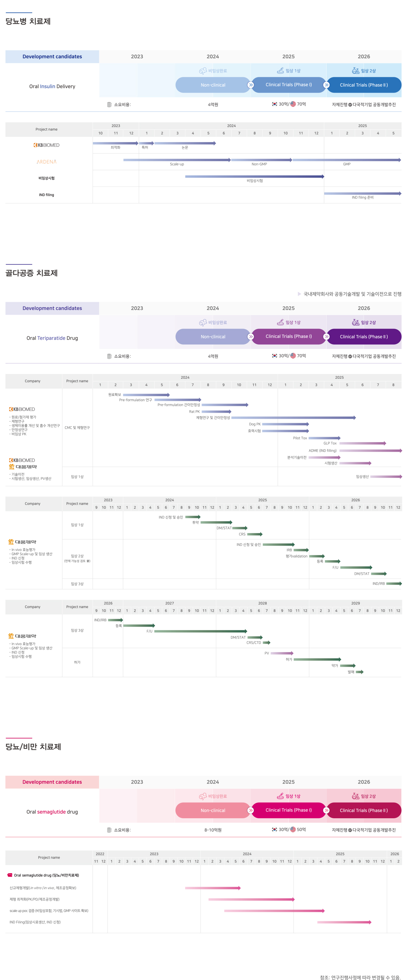Screen dimensions: 407x980
Task: Select Clinical Trials (Phase I) for Oral semaglutide
Action: coord(288,810)
